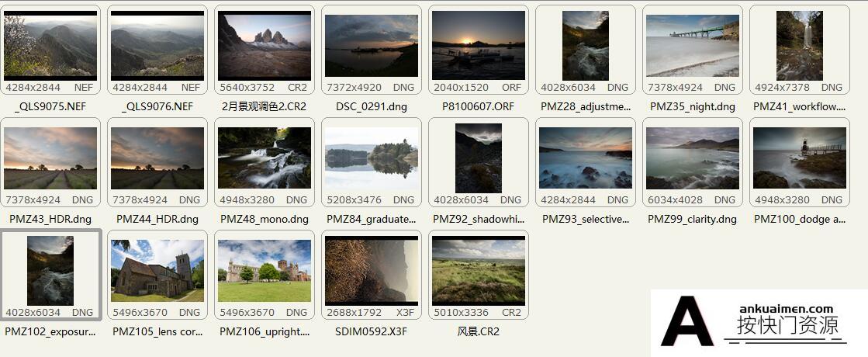Select the PMZ41_workflow waterfall thumbnail
The image size is (868, 357).
coord(800,46)
